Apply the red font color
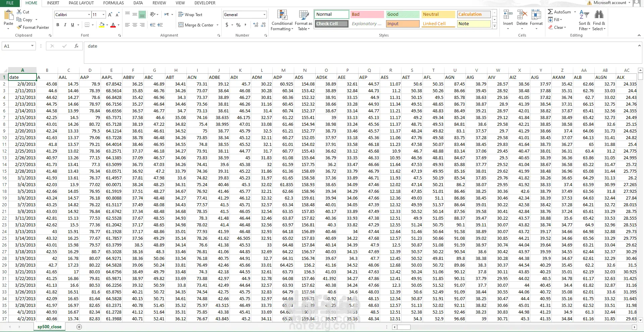Viewport: 644px width, 332px height. (113, 25)
